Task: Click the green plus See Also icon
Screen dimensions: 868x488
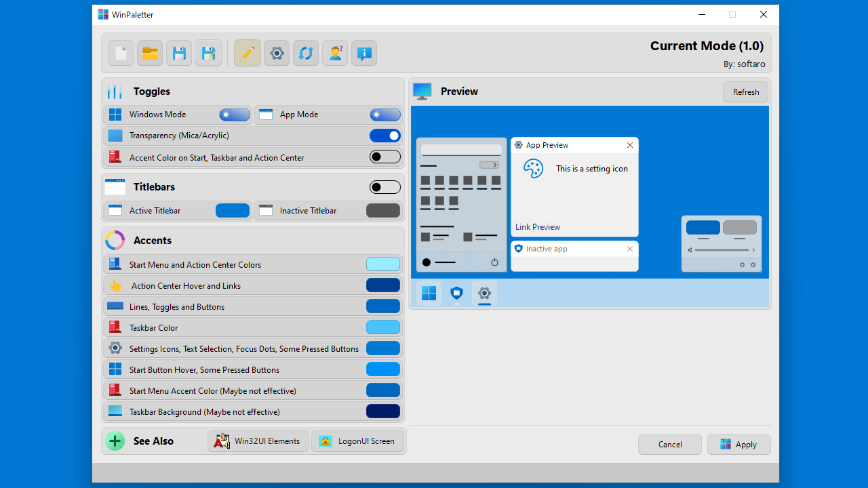Action: 115,441
